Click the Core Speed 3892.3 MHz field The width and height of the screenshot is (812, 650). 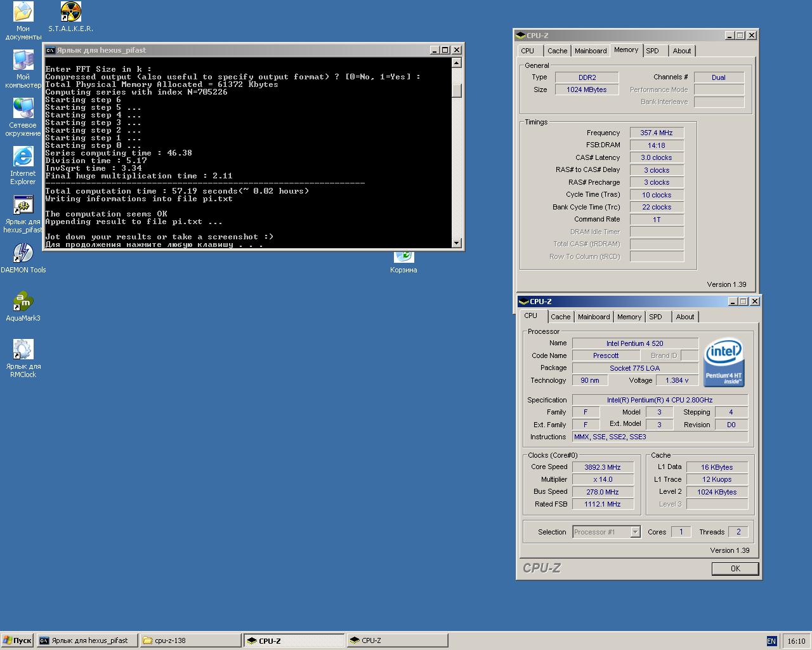point(602,467)
